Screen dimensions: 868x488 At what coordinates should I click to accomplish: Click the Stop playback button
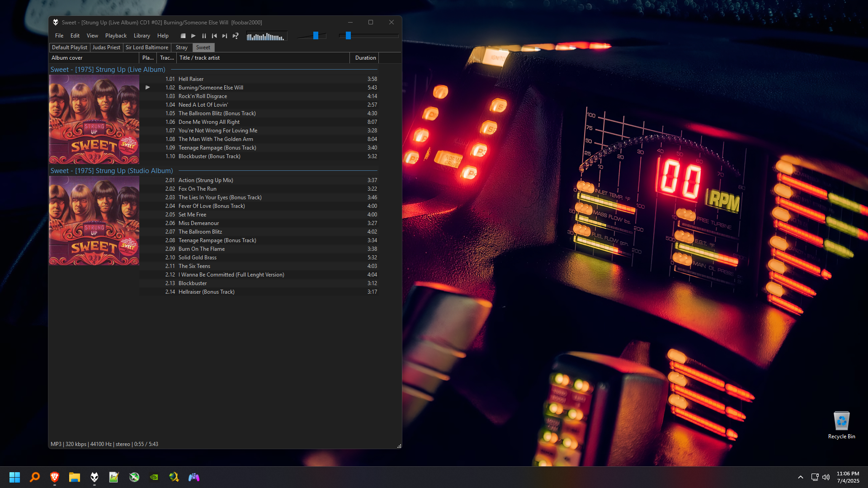click(183, 36)
